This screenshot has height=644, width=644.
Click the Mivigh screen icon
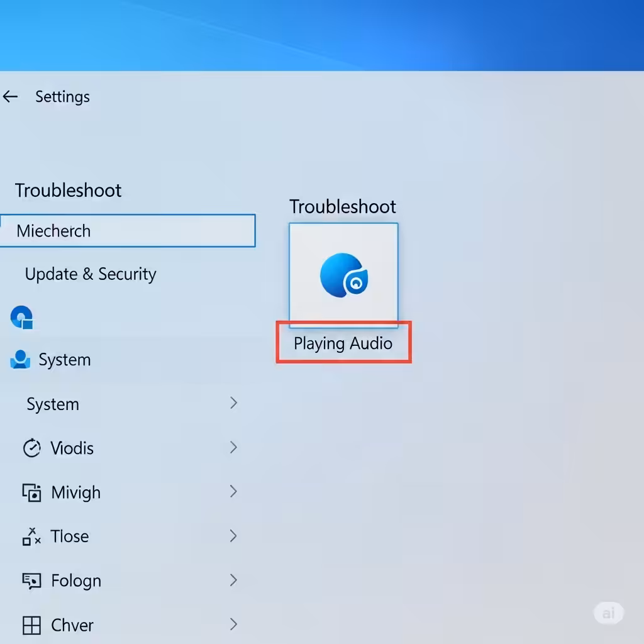click(31, 492)
